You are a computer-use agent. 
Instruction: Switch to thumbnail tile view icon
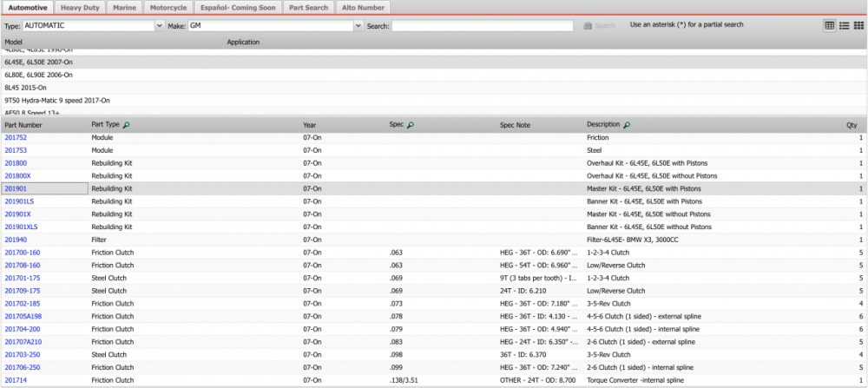coord(858,26)
